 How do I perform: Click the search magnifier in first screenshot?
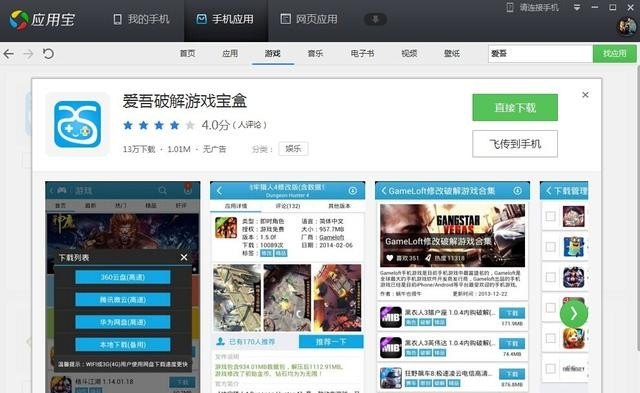pos(162,191)
